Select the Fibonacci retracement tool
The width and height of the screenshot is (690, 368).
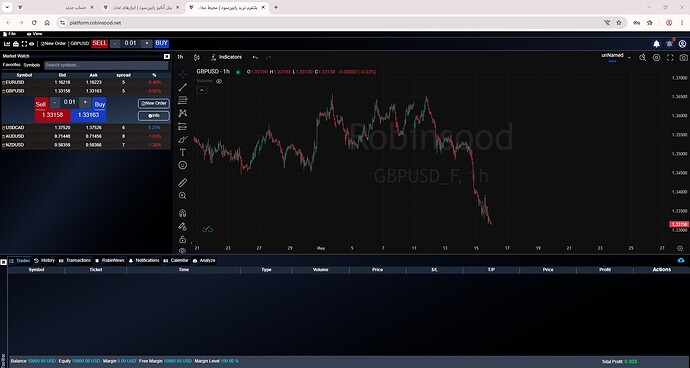(x=183, y=100)
